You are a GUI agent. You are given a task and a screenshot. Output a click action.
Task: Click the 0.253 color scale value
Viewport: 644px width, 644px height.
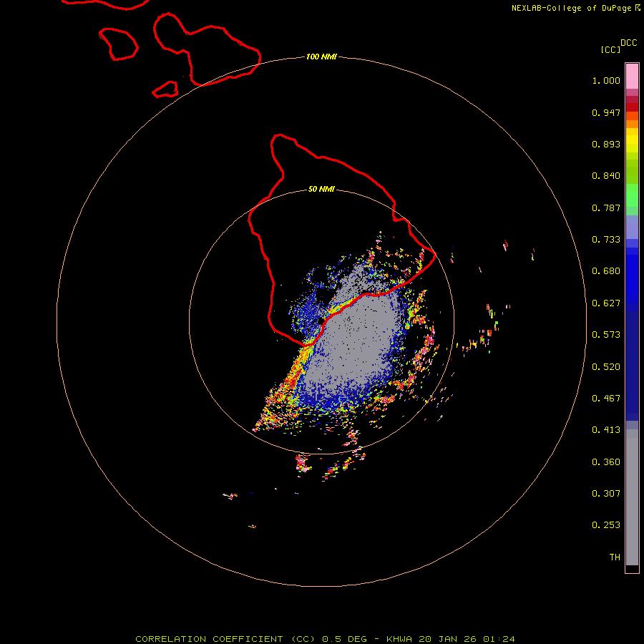pos(606,525)
